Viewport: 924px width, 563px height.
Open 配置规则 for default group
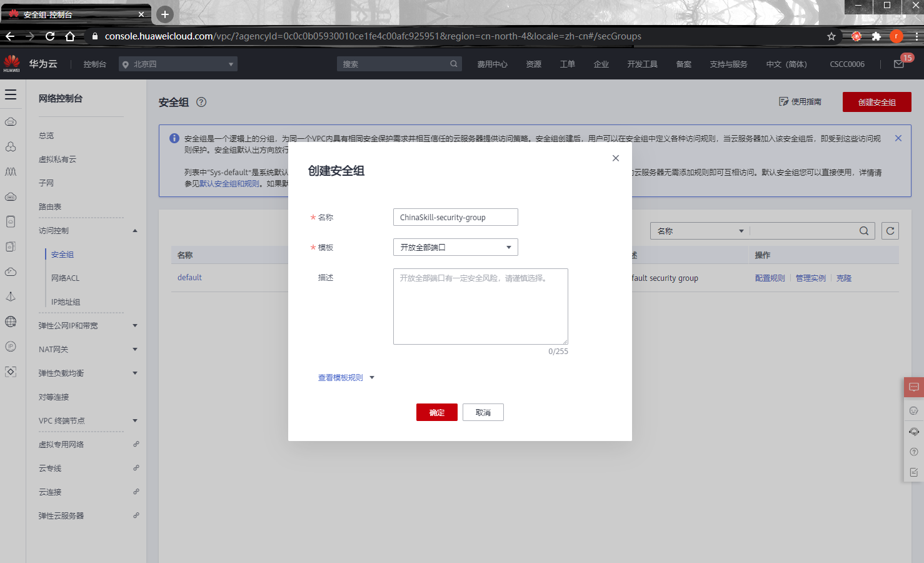coord(770,278)
